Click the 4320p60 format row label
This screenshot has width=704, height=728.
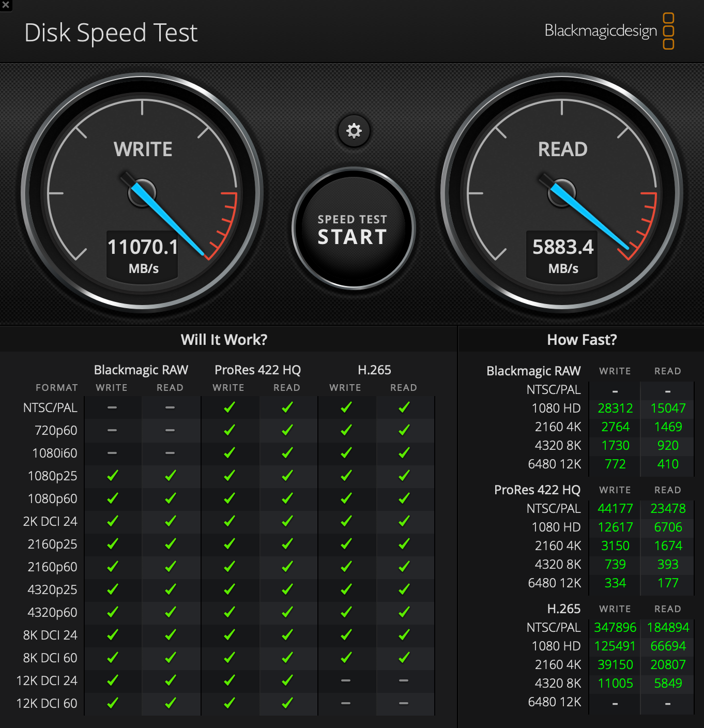click(52, 613)
